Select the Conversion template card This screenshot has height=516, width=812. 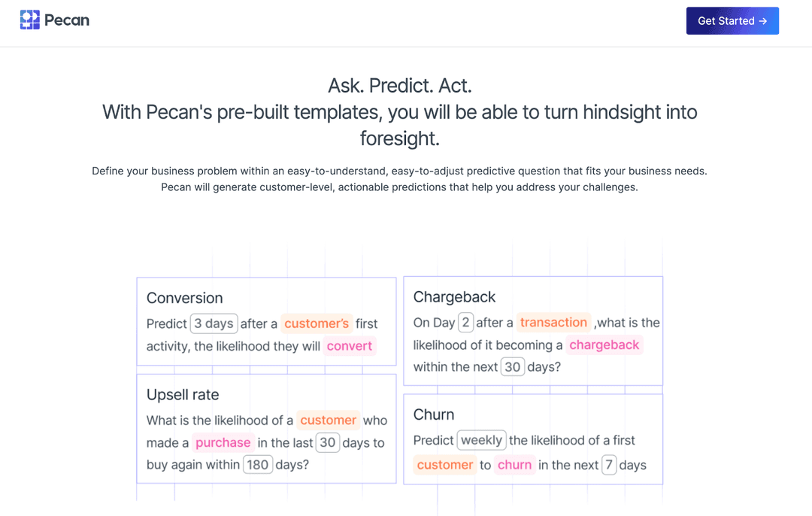click(266, 321)
